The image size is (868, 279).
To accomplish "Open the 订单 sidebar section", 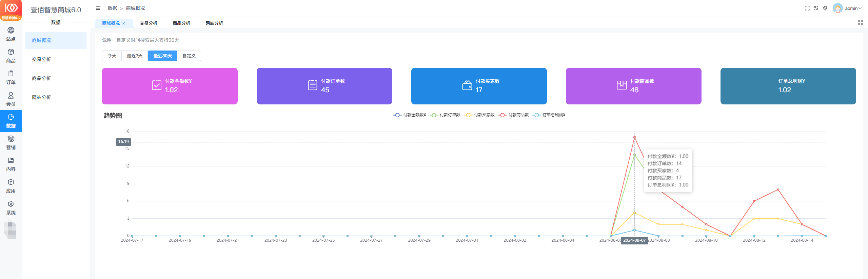I will pyautogui.click(x=11, y=78).
